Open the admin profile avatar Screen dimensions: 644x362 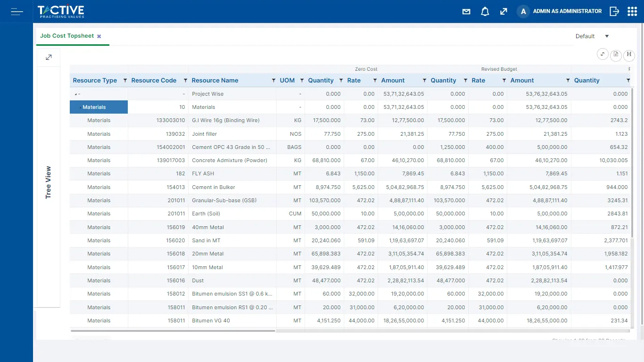(x=523, y=11)
